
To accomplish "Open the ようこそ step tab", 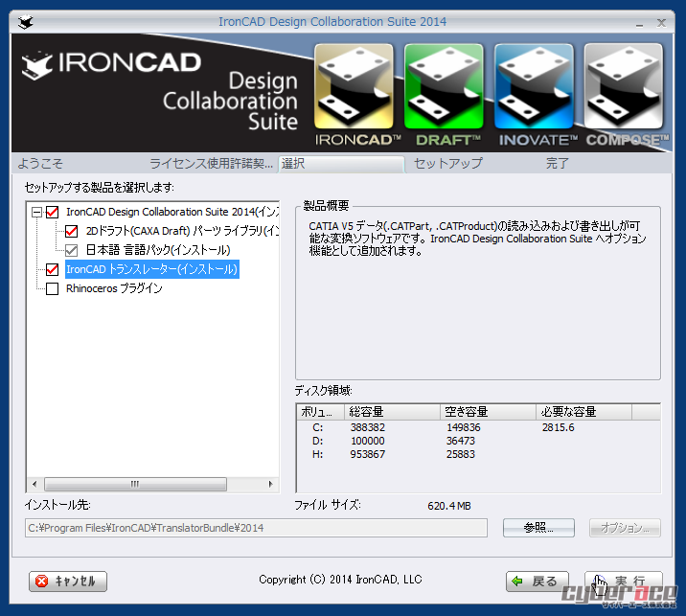I will coord(40,164).
